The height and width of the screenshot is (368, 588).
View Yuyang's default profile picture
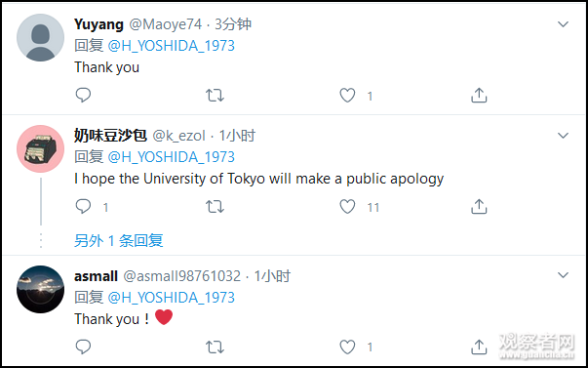click(40, 37)
